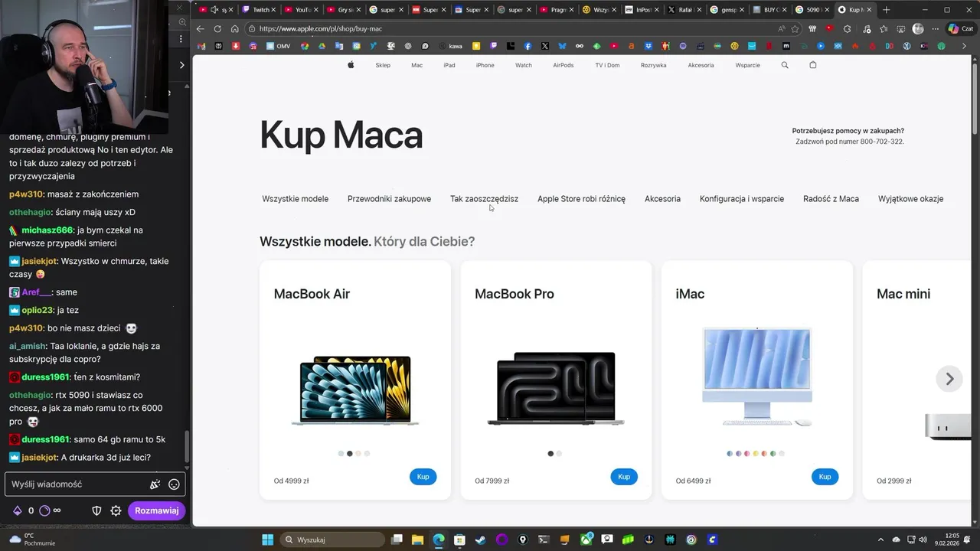Screen dimensions: 980x551
Task: Click Kup button for MacBook Pro
Action: coord(624,477)
